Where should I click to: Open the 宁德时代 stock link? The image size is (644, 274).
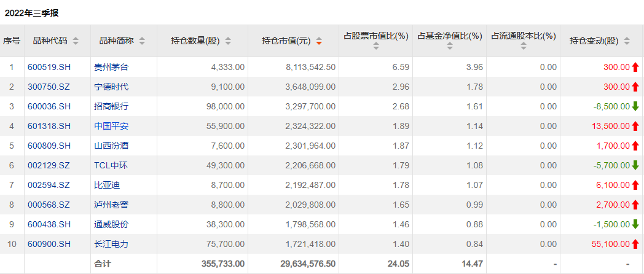click(x=111, y=87)
